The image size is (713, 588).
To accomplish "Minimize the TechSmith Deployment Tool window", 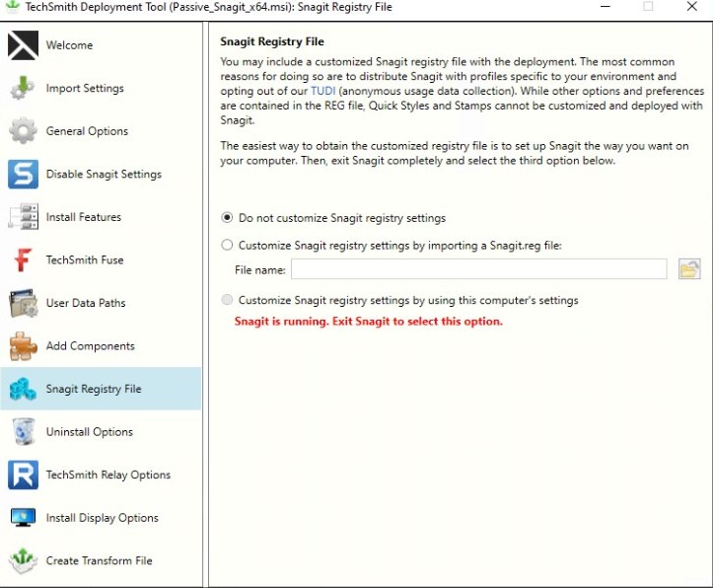I will [x=605, y=7].
